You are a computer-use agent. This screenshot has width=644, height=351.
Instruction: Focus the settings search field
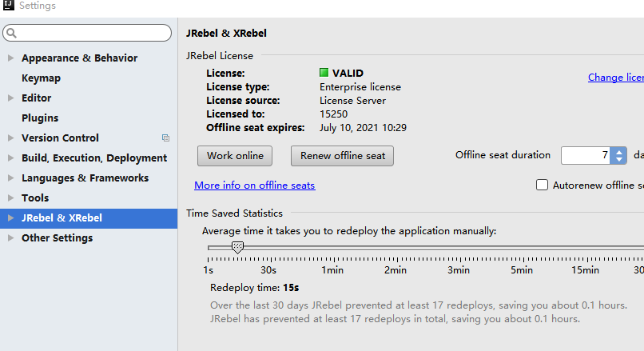92,34
